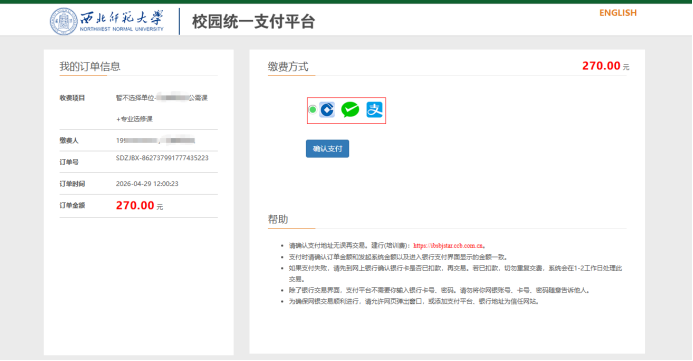Viewport: 693px width, 361px height.
Task: Click the 270.00 amount in order info
Action: coord(135,205)
